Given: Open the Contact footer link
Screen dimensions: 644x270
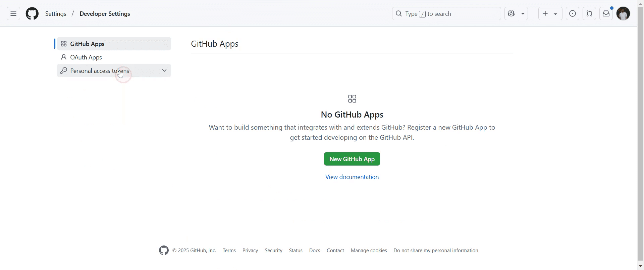Looking at the screenshot, I should point(335,251).
